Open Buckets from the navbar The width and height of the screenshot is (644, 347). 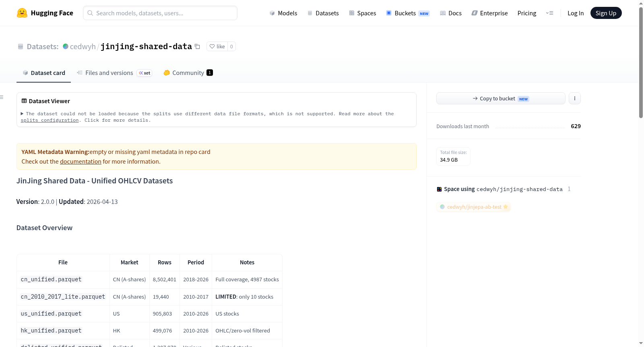(408, 13)
